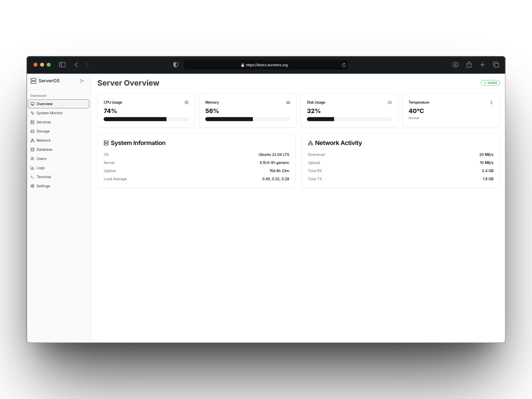Click the address bar URL field

pyautogui.click(x=266, y=65)
